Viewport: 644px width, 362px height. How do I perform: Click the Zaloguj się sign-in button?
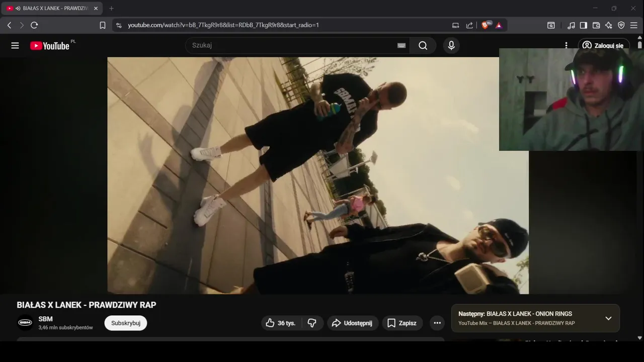604,46
